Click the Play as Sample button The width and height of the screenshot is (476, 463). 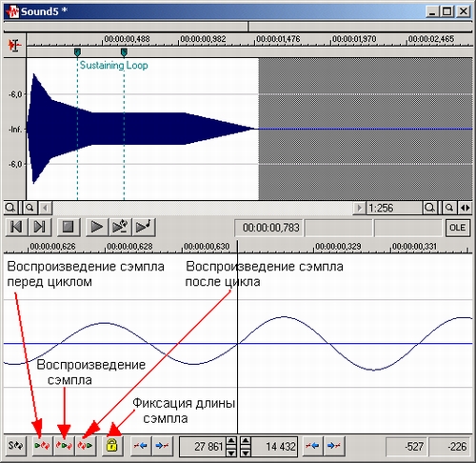click(144, 227)
